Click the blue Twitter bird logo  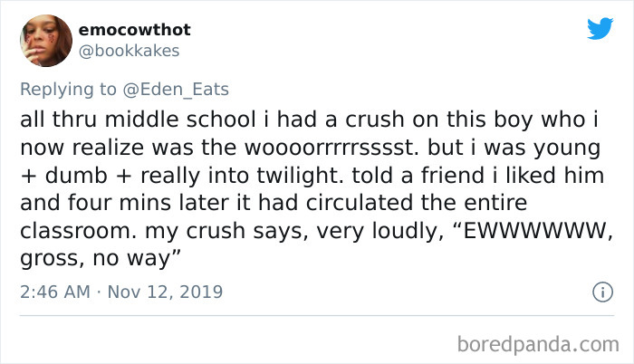tap(600, 28)
